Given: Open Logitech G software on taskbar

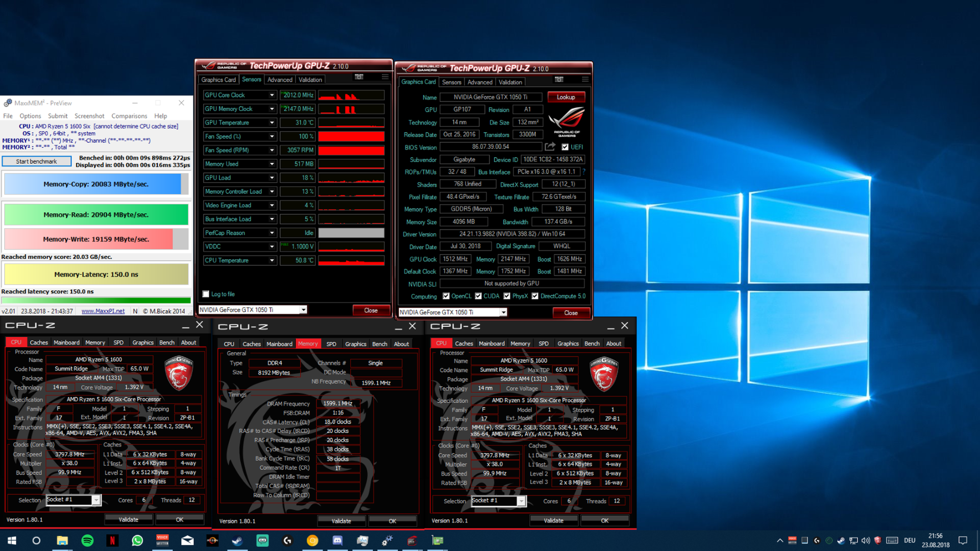Looking at the screenshot, I should click(x=287, y=540).
